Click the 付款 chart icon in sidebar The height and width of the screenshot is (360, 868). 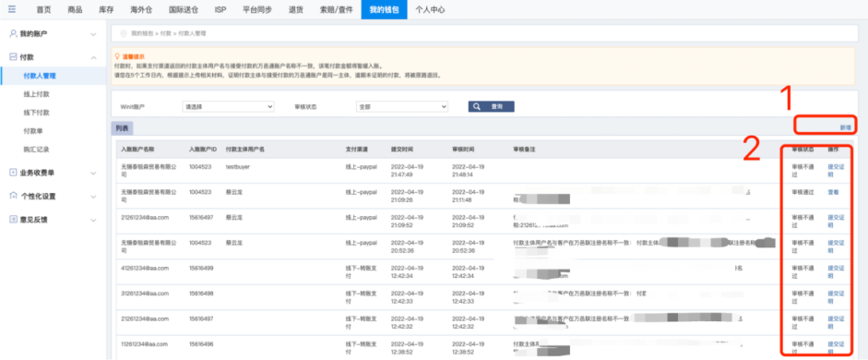pos(13,57)
